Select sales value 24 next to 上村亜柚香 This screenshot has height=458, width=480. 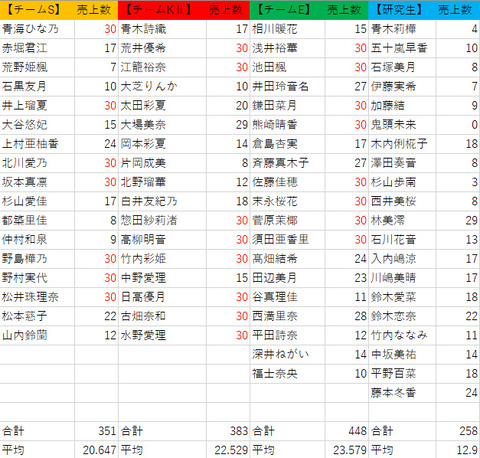[x=110, y=144]
